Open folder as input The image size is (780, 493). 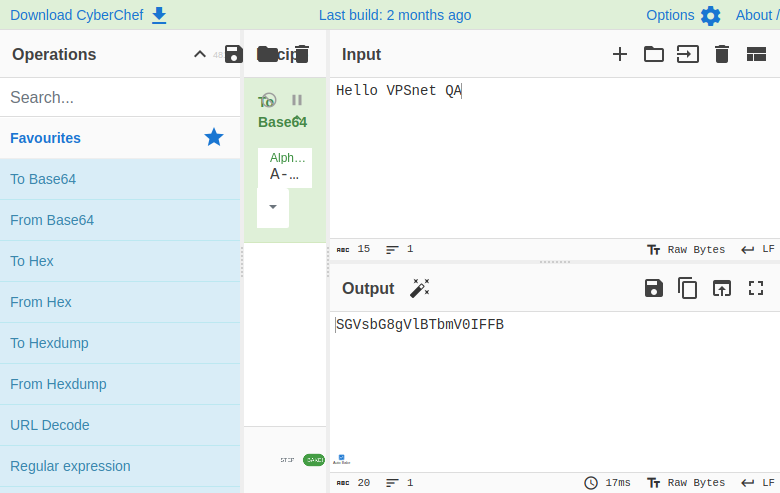tap(654, 54)
